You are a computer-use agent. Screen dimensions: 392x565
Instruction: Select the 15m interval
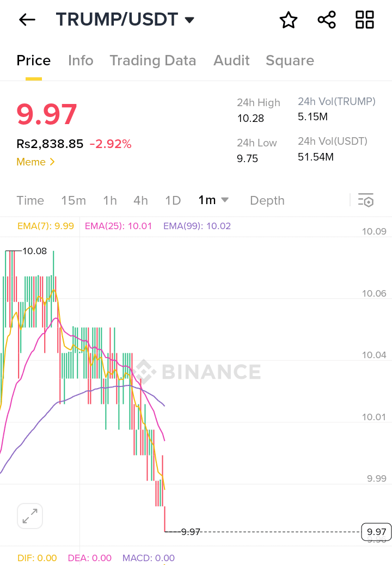tap(73, 200)
